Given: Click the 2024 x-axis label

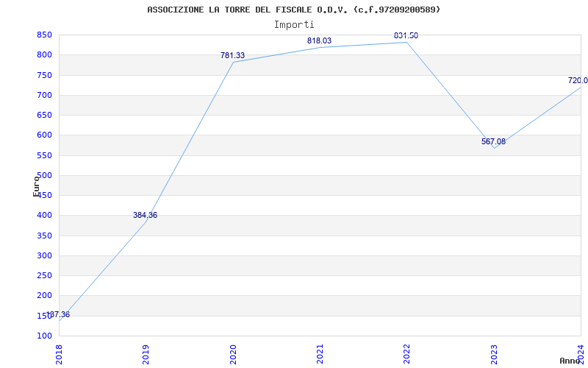Looking at the screenshot, I should tap(581, 354).
